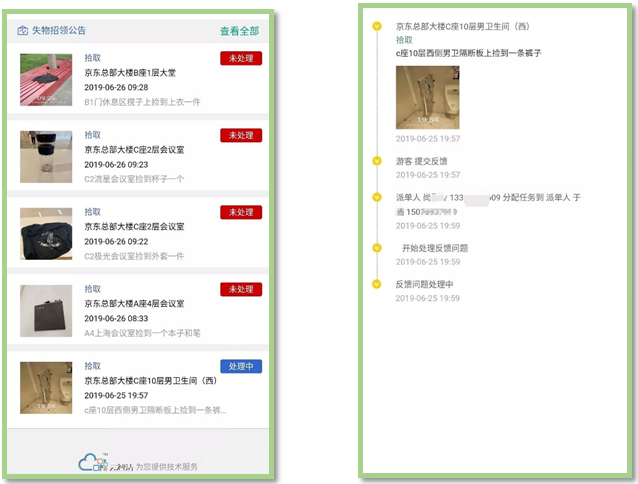Screen dimensions: 638x484
Task: Click the 未处理 badge for B座1层大堂
Action: [x=241, y=58]
